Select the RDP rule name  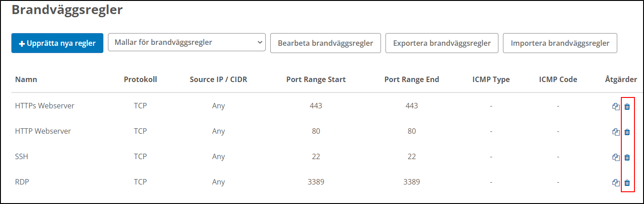(x=22, y=182)
